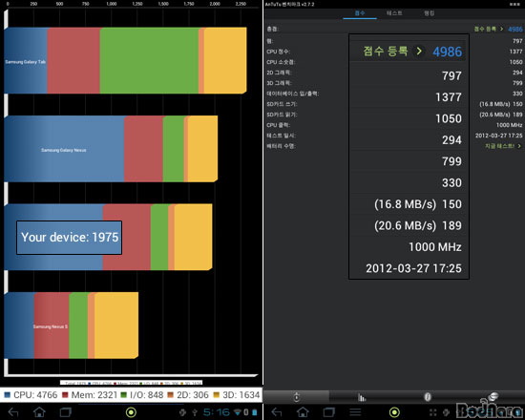Switch to the third AnTuTu top tab (랭킹)
Screen dimensions: 525x420
tap(430, 13)
